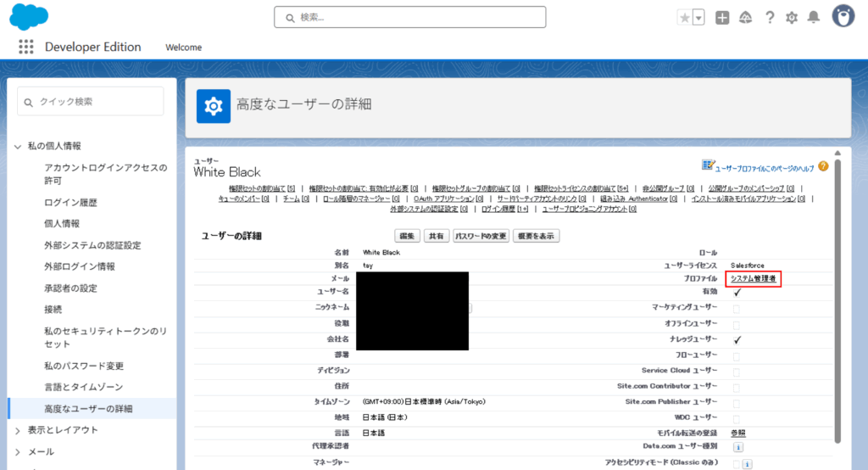Click the Data.com user type info icon

tap(737, 446)
